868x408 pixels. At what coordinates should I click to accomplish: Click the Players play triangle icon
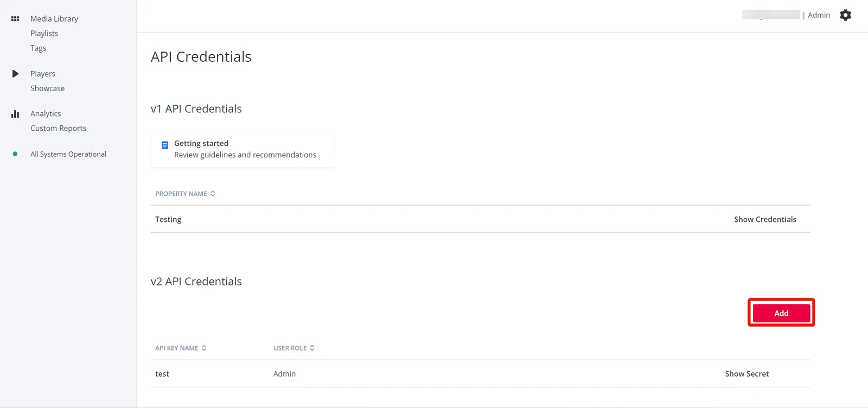[15, 74]
